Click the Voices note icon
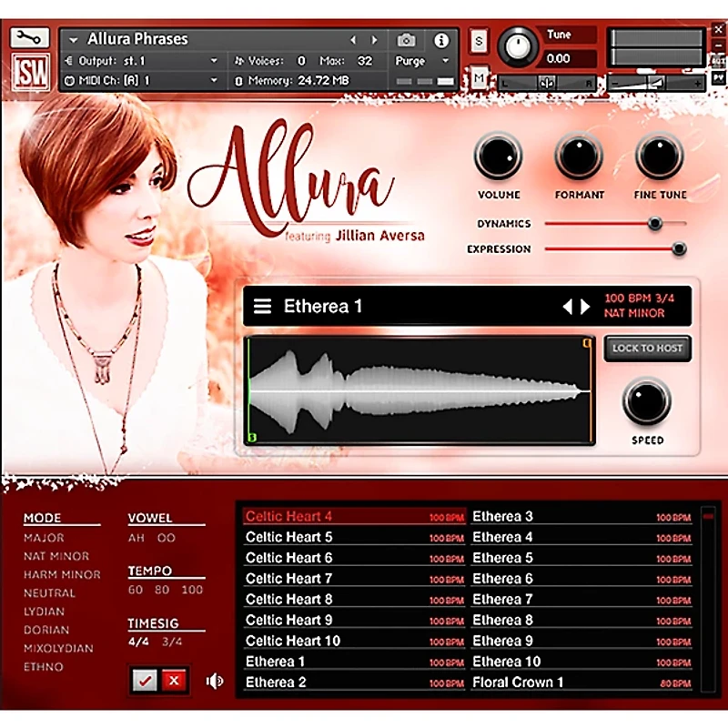Viewport: 728px width, 728px height. click(238, 61)
